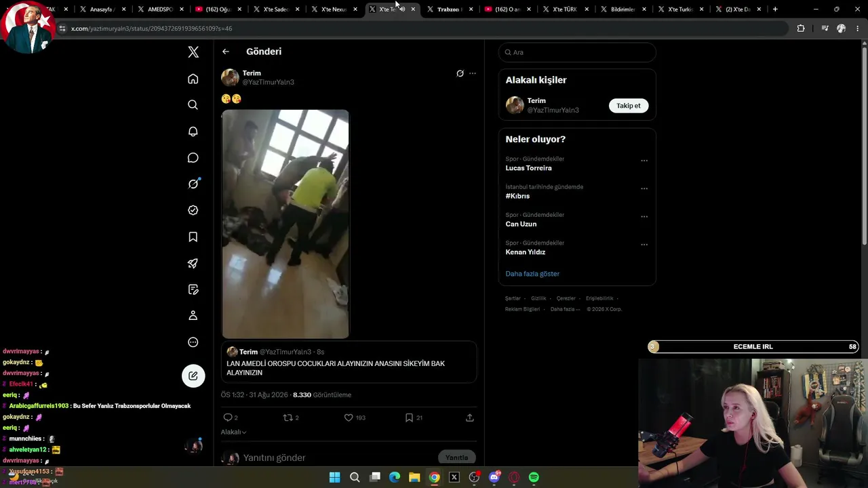Open the Explore search icon in sidebar
Viewport: 868px width, 488px height.
(193, 105)
